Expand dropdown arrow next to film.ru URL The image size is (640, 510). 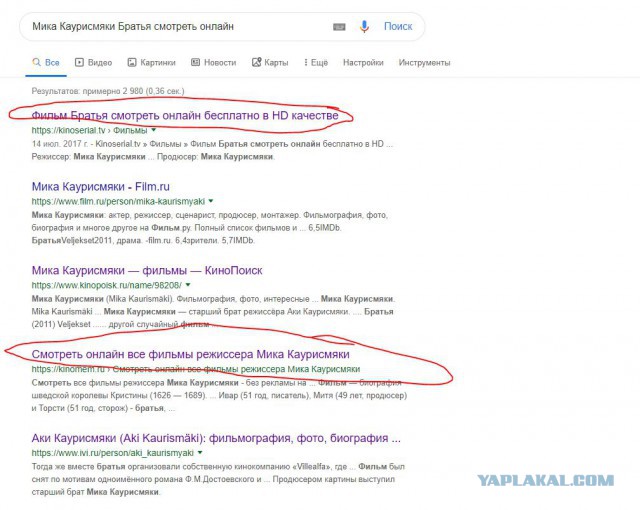click(x=211, y=201)
